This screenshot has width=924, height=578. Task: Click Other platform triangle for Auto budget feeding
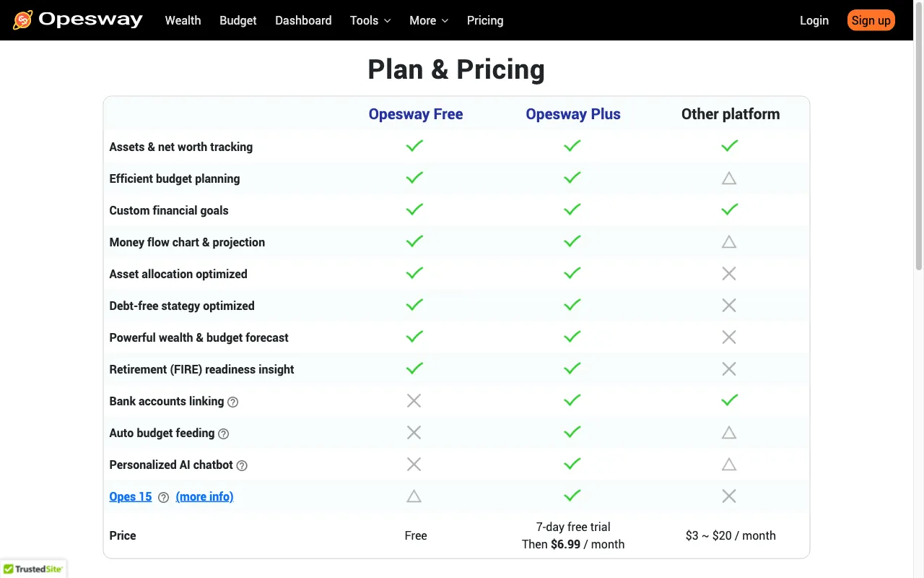(x=729, y=432)
